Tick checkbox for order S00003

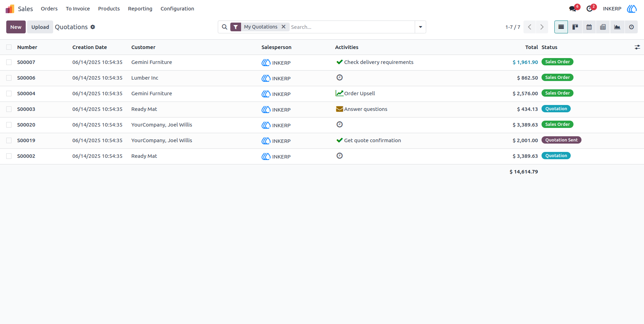[9, 109]
